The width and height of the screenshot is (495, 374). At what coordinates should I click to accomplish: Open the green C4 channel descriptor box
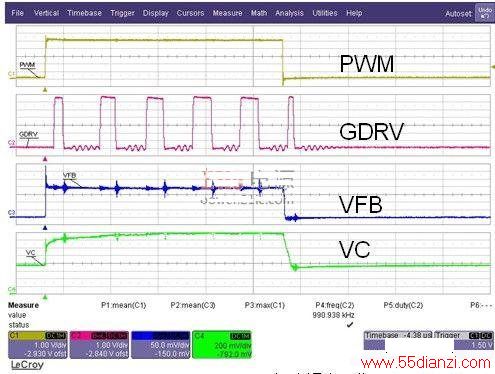(x=222, y=345)
